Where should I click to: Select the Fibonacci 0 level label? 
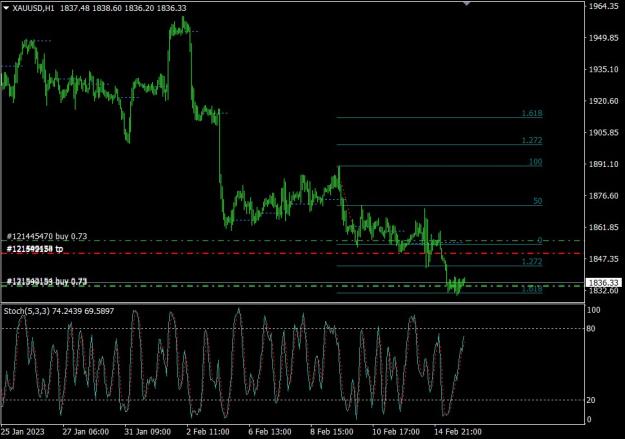(x=540, y=240)
